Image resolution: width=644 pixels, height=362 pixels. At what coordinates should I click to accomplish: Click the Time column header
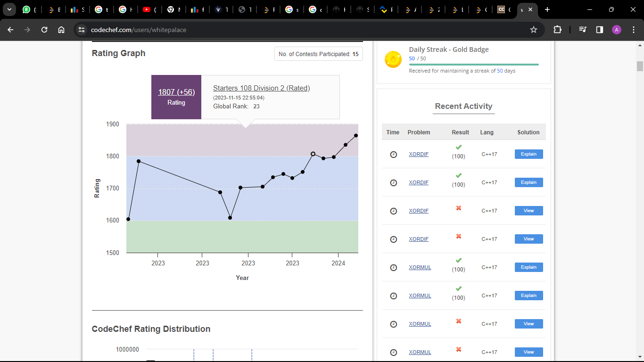click(393, 132)
